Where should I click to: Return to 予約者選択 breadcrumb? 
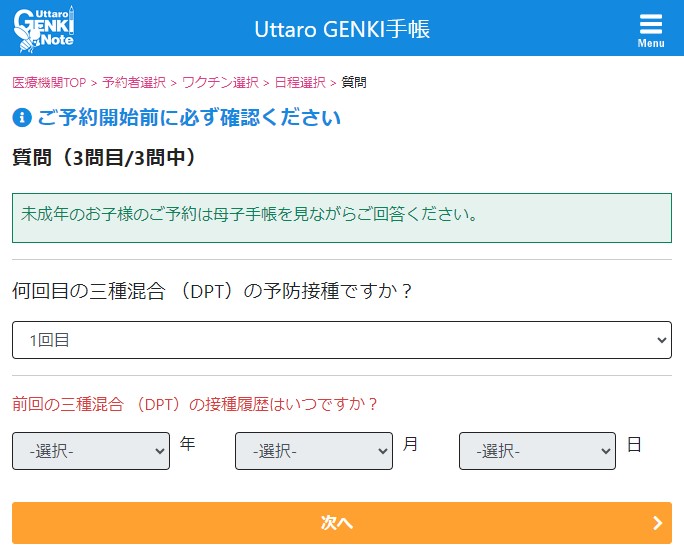point(134,82)
